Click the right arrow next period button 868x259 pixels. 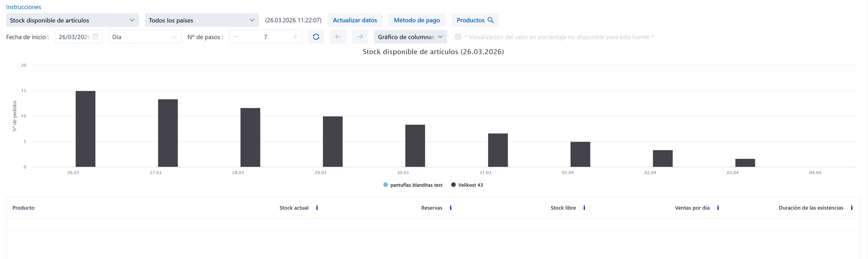(360, 37)
